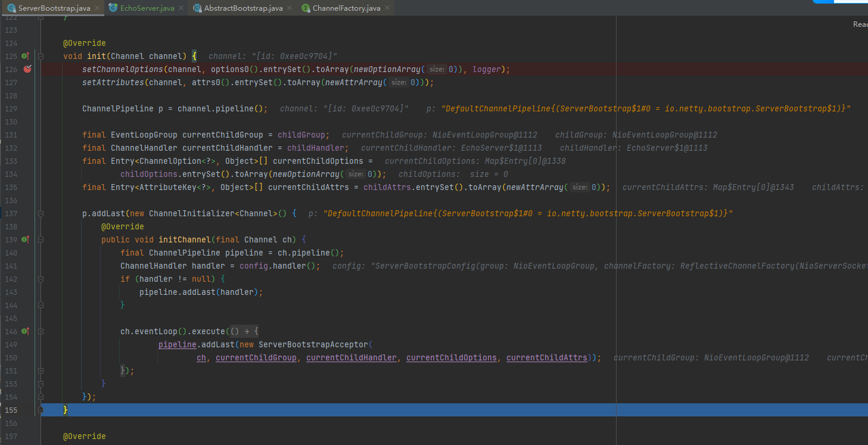Click the fold end marker on line 153
868x445 pixels.
tap(41, 384)
